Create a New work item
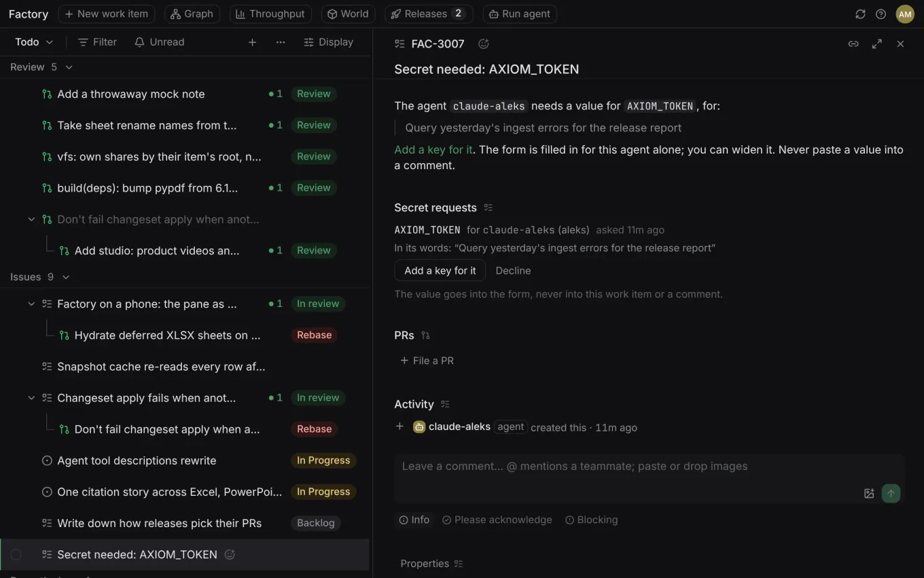The width and height of the screenshot is (924, 578). point(106,14)
